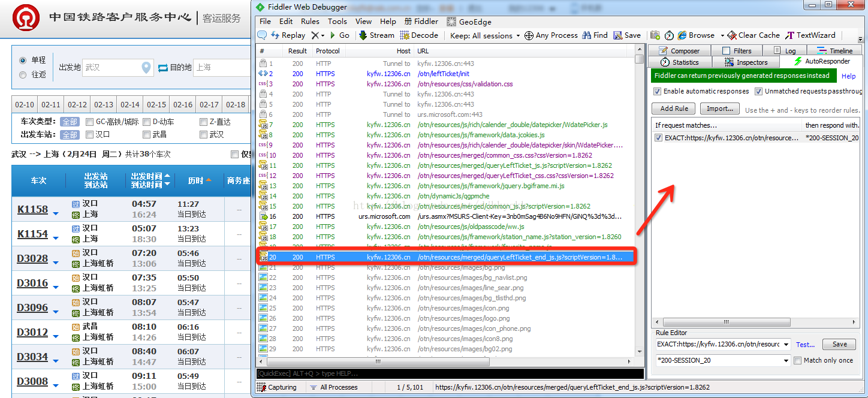
Task: Click the QuickExec command input box
Action: pyautogui.click(x=450, y=373)
